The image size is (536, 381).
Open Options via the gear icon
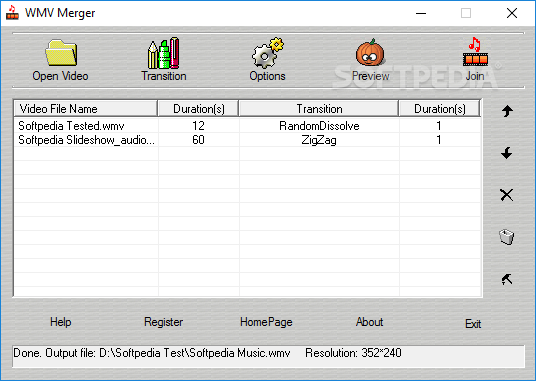point(268,53)
